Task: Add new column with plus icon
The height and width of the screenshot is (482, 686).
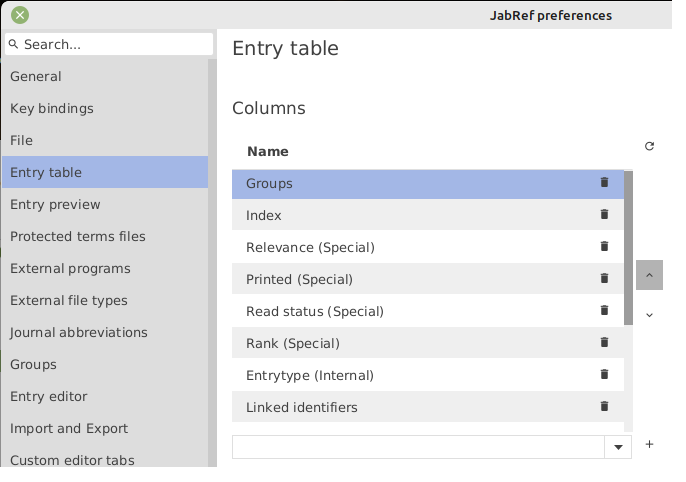Action: click(649, 445)
